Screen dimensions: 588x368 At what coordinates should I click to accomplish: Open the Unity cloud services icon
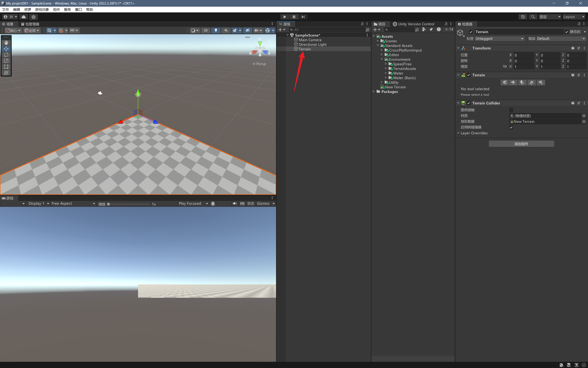click(24, 17)
